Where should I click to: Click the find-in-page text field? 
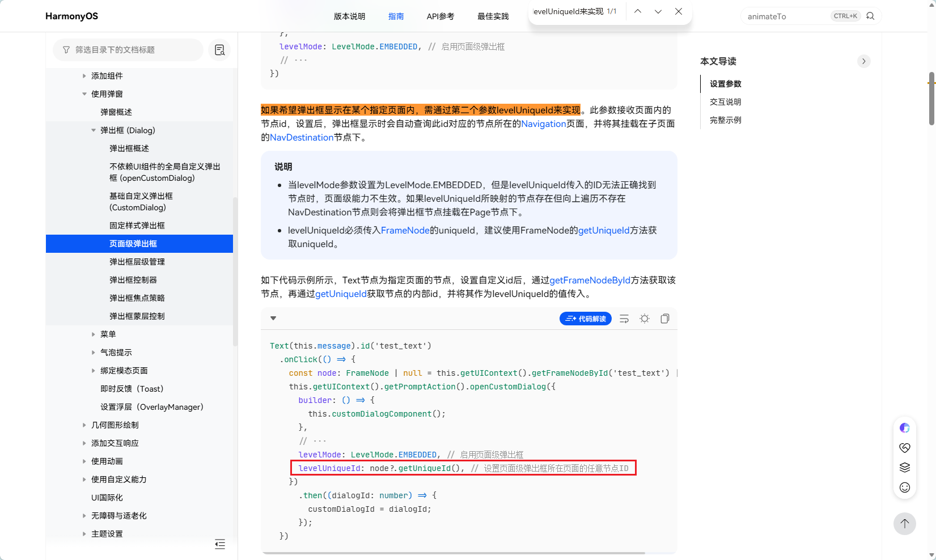point(569,11)
